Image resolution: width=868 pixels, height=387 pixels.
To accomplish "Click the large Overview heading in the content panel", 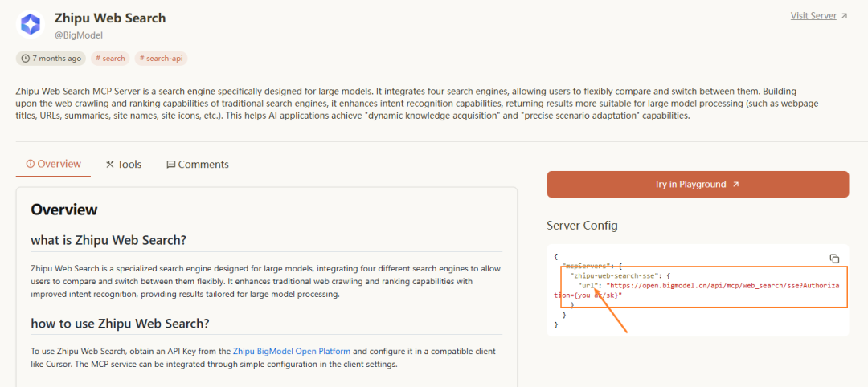I will tap(64, 210).
